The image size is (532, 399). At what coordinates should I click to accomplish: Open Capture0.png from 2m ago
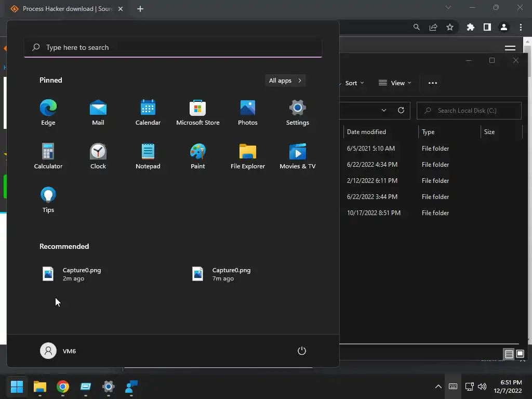coord(72,274)
